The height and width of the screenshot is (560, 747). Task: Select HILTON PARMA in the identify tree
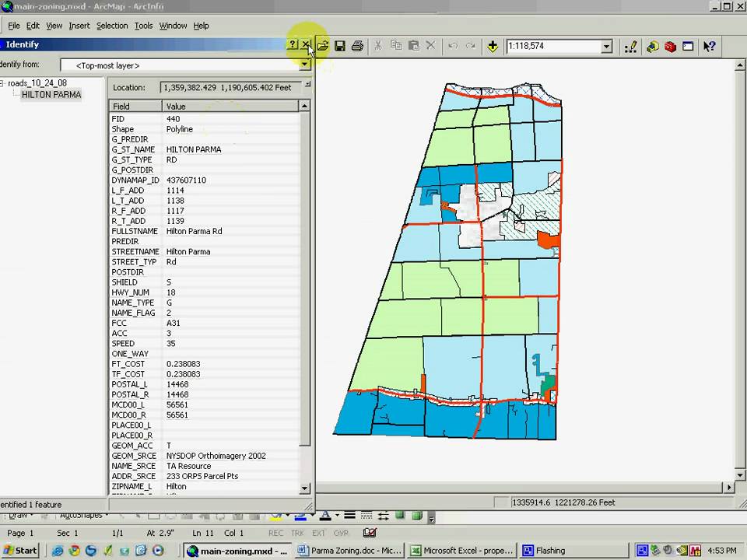[51, 94]
